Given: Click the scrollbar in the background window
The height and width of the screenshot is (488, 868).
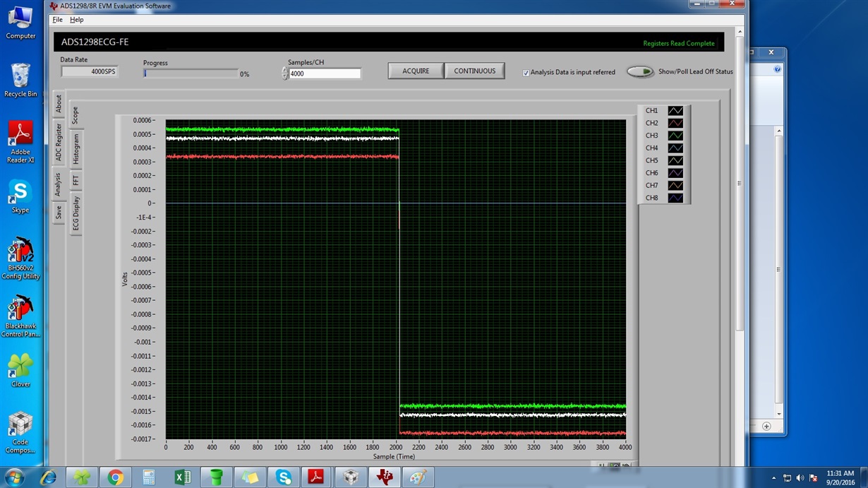Looking at the screenshot, I should pos(779,268).
